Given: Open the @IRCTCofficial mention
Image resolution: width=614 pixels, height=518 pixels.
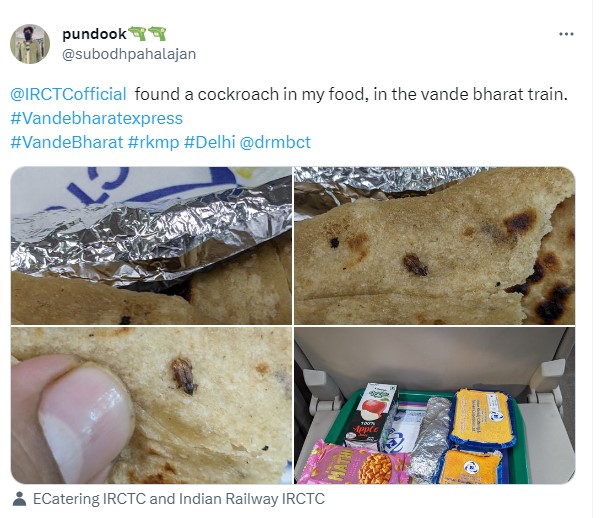Looking at the screenshot, I should [x=68, y=94].
